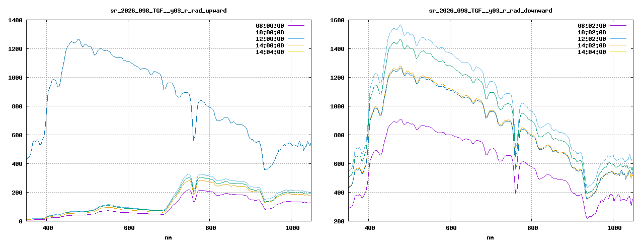Click the 14:02:00 legend label

pos(592,45)
